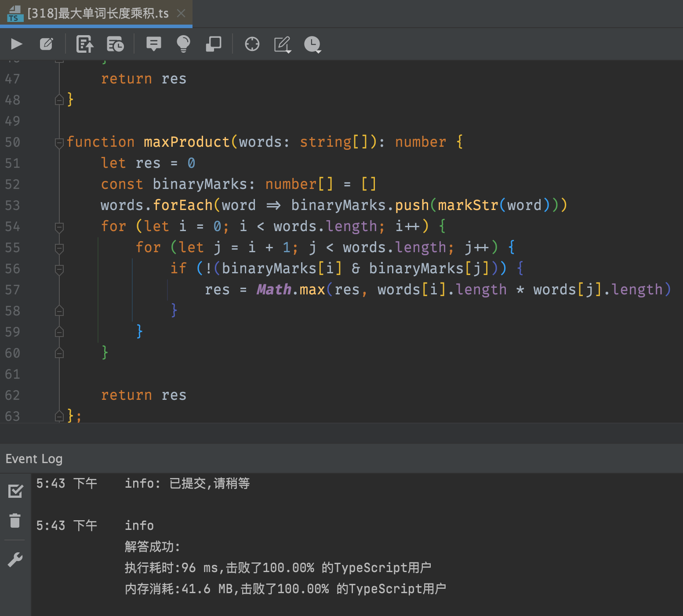Locate question with the crosshair target icon

pos(252,44)
